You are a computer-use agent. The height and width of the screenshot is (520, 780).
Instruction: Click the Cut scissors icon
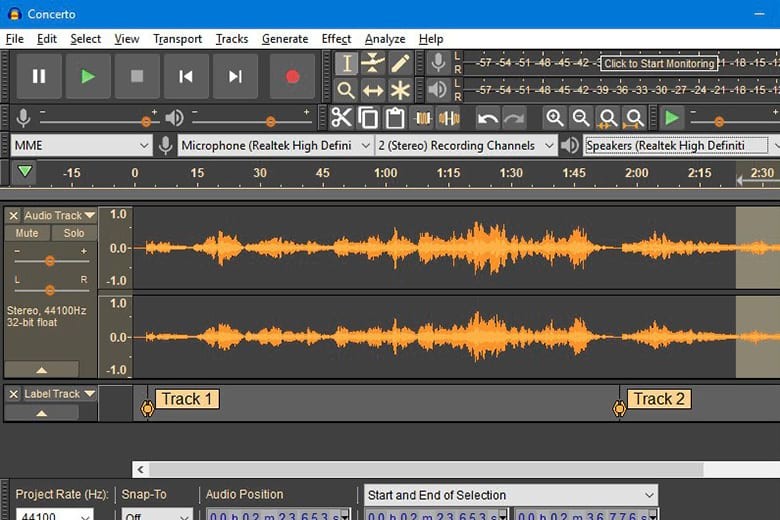[x=341, y=118]
